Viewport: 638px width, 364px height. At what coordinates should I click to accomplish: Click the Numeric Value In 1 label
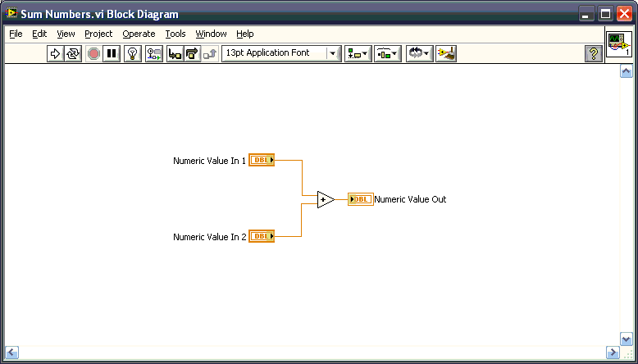(x=210, y=161)
